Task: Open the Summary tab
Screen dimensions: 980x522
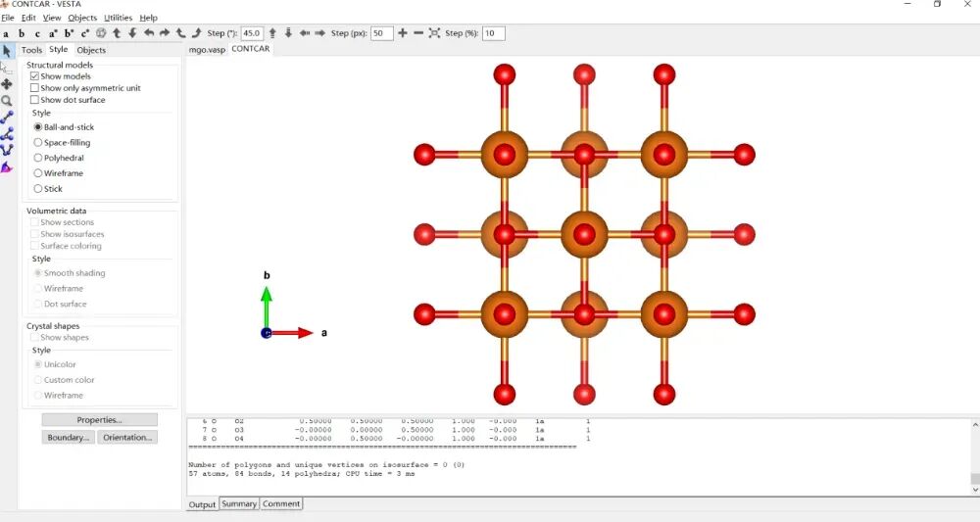Action: tap(239, 504)
